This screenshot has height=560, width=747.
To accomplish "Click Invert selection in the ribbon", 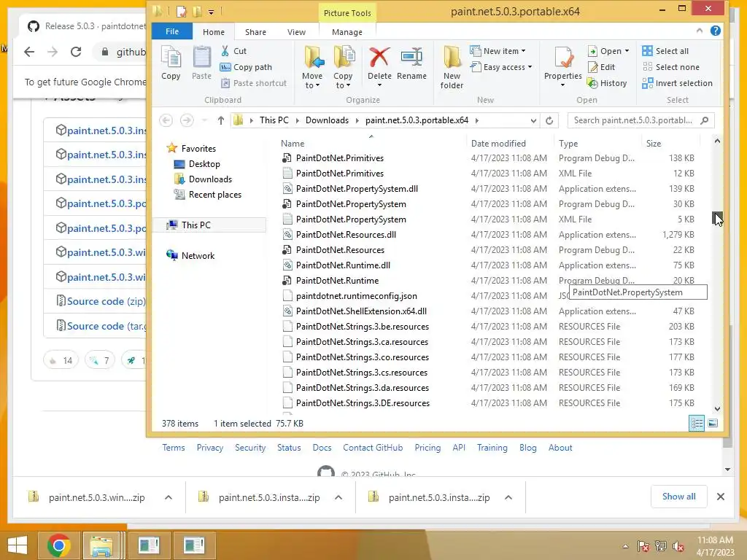I will point(677,83).
